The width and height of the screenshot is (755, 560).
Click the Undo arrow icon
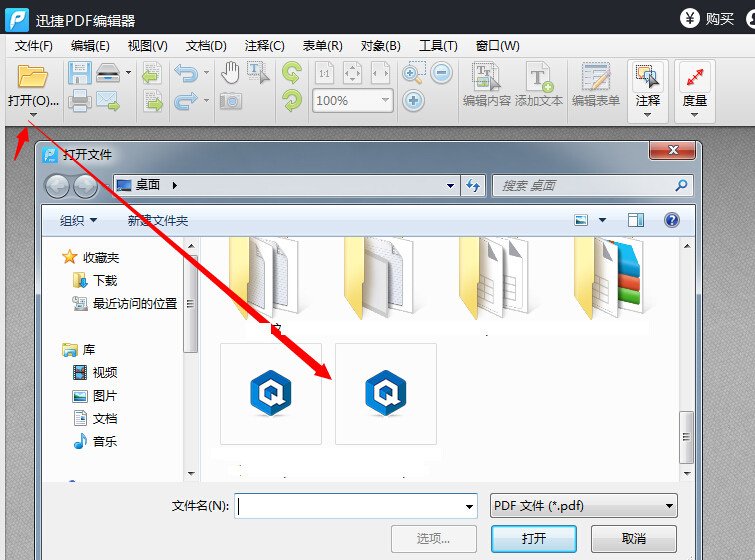pyautogui.click(x=186, y=73)
